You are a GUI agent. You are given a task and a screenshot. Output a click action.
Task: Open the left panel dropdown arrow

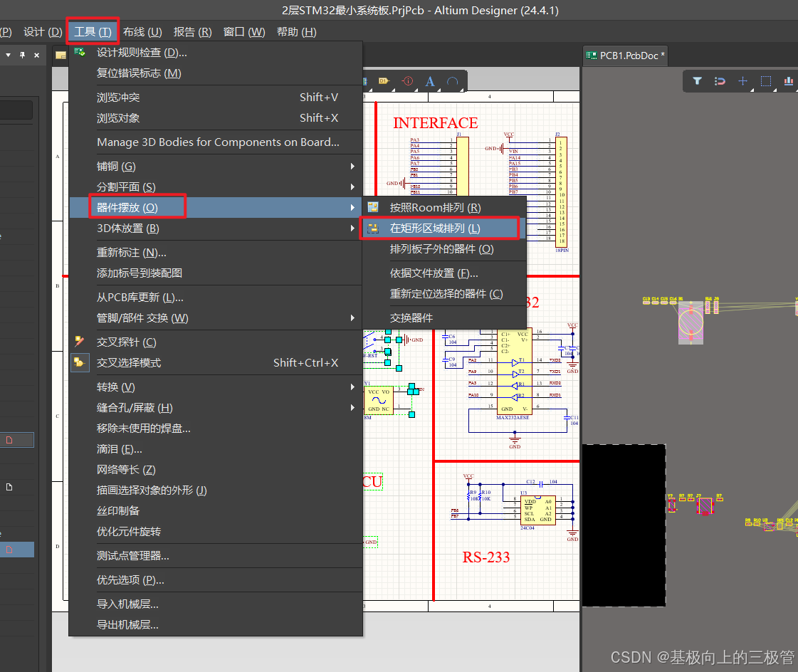point(8,55)
